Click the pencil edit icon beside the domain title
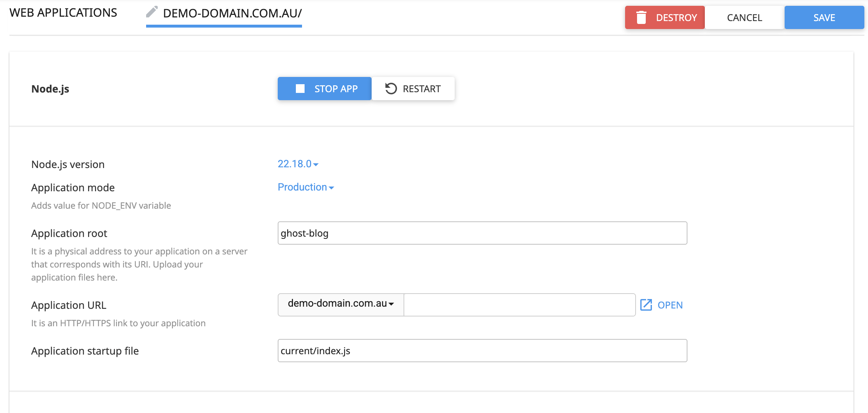The width and height of the screenshot is (868, 413). click(x=152, y=12)
